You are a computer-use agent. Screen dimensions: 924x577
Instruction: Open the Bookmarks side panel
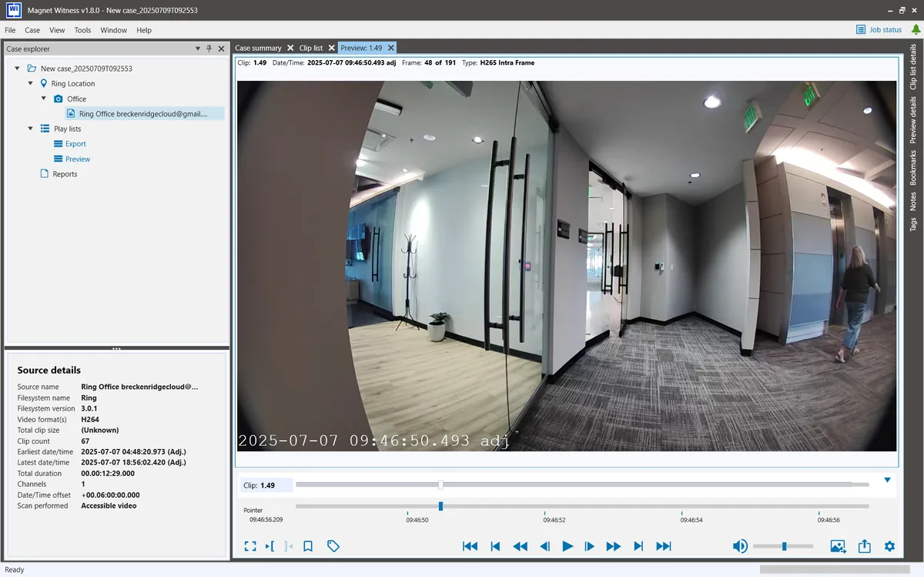point(913,168)
